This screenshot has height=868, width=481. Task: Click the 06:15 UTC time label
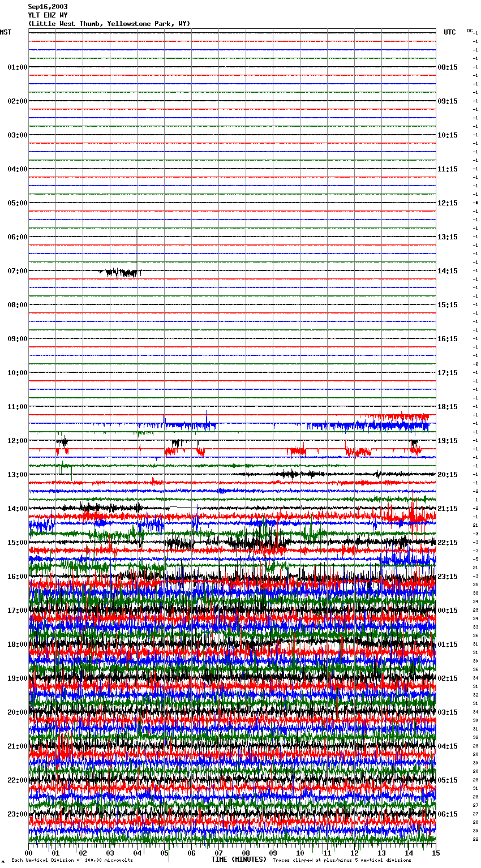click(x=448, y=814)
